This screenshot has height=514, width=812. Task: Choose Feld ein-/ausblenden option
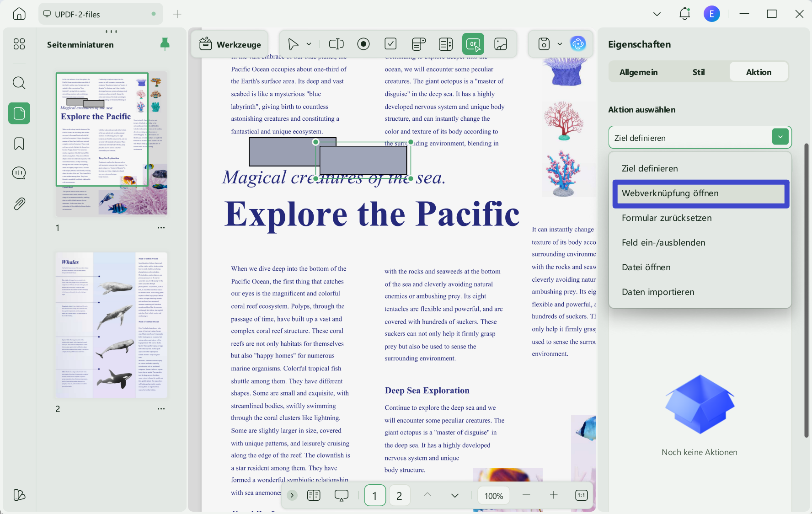[x=700, y=242]
